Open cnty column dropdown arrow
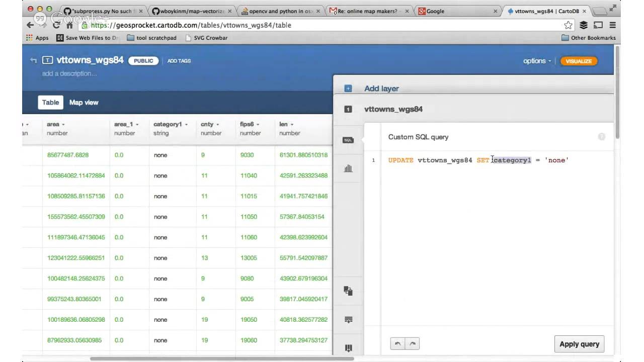Viewport: 644px width, 362px height. coord(218,125)
